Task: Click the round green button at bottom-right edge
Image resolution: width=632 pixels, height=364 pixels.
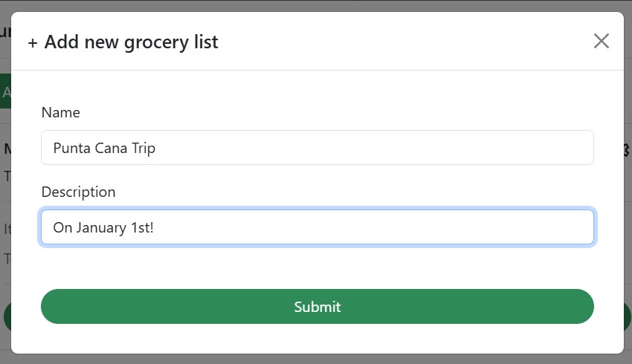Action: (627, 317)
